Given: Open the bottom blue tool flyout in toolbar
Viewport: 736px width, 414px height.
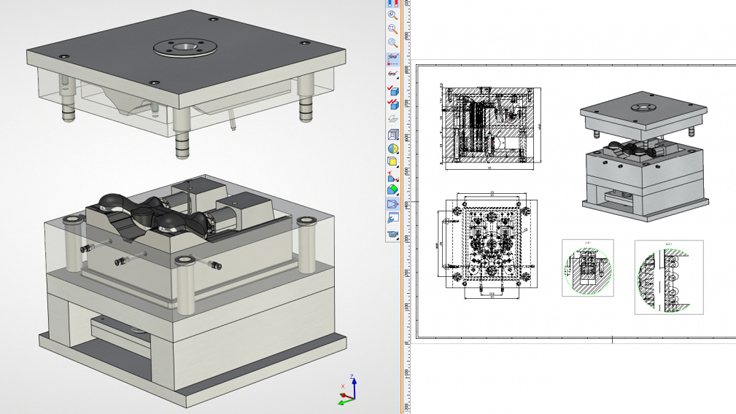Looking at the screenshot, I should tap(393, 234).
